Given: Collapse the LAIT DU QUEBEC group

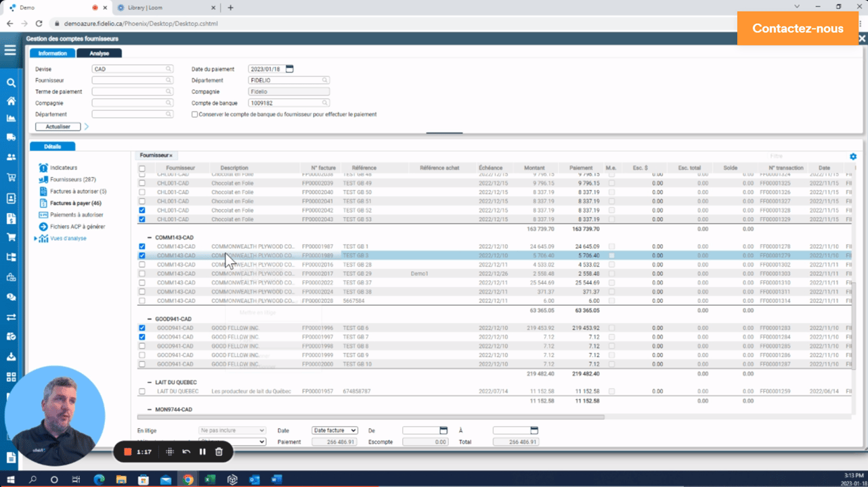Looking at the screenshot, I should [149, 382].
